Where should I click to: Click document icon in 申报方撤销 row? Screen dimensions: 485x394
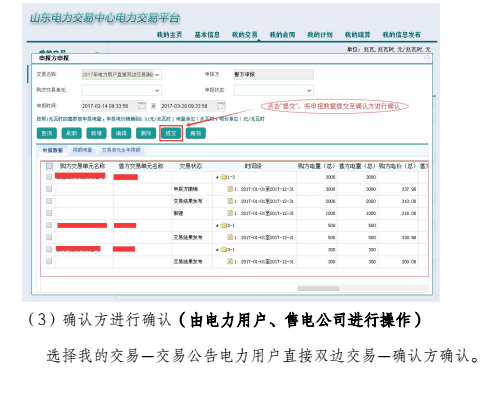[x=230, y=189]
